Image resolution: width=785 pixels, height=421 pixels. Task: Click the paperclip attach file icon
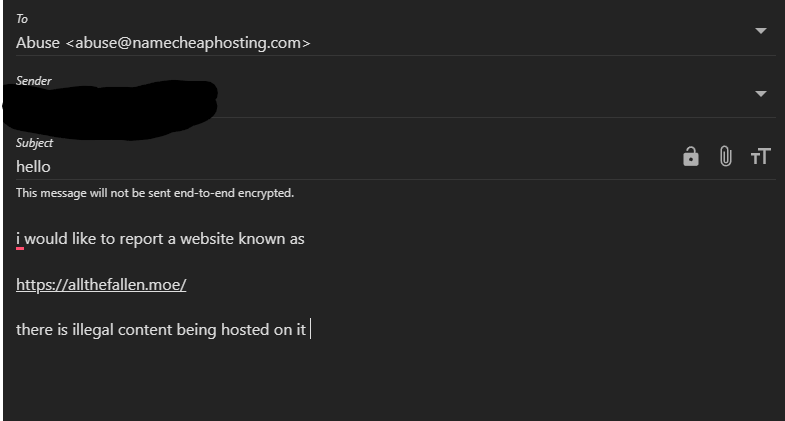point(726,156)
